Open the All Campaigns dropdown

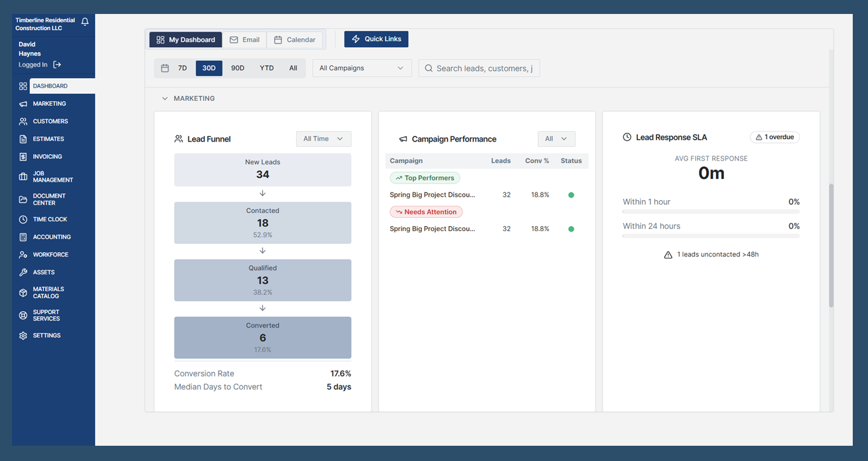[362, 68]
